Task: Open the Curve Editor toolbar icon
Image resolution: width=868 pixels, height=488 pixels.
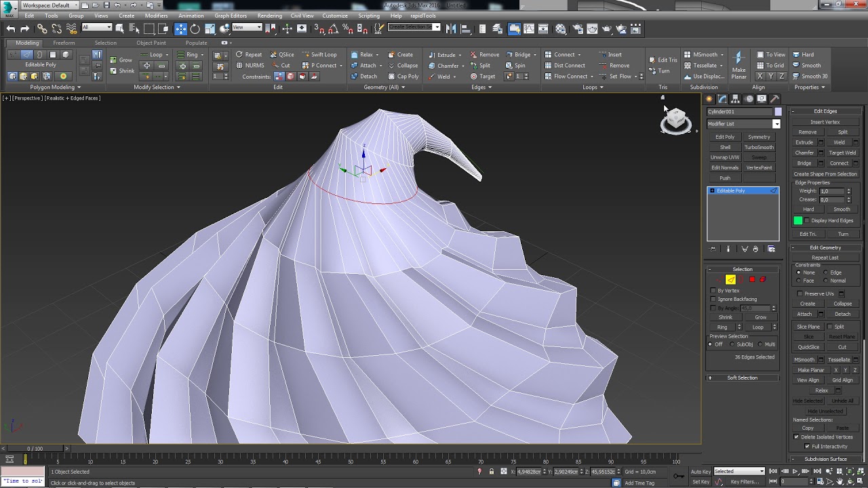Action: (x=529, y=28)
